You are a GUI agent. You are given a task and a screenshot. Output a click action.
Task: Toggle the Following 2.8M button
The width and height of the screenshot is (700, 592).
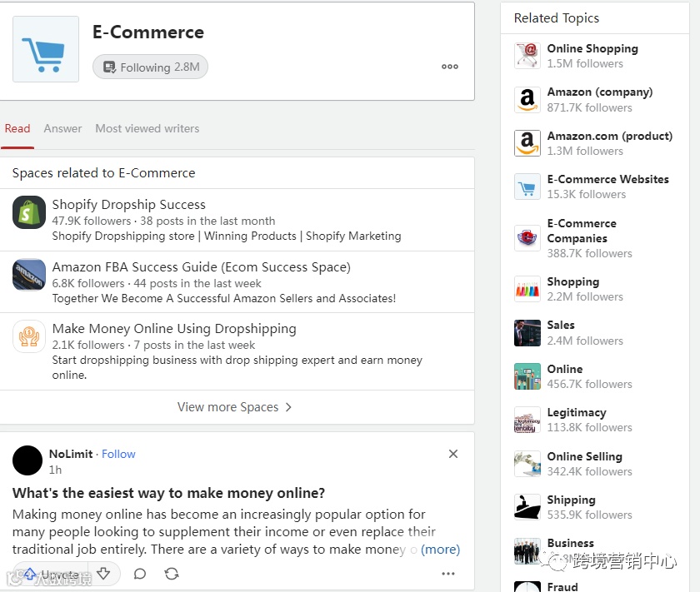150,67
